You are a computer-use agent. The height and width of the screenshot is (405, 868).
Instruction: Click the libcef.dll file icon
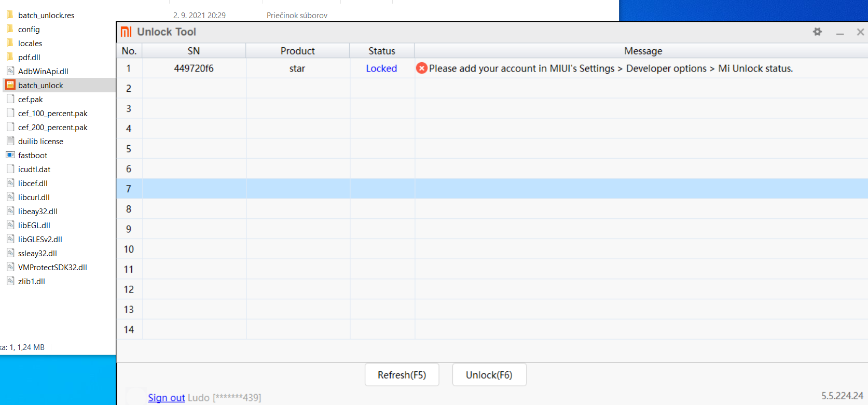click(x=10, y=183)
